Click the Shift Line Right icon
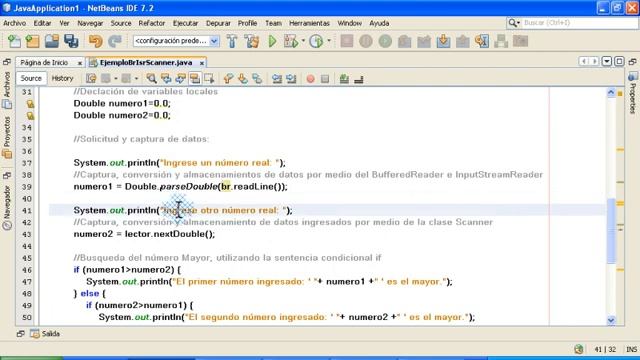 tap(291, 78)
